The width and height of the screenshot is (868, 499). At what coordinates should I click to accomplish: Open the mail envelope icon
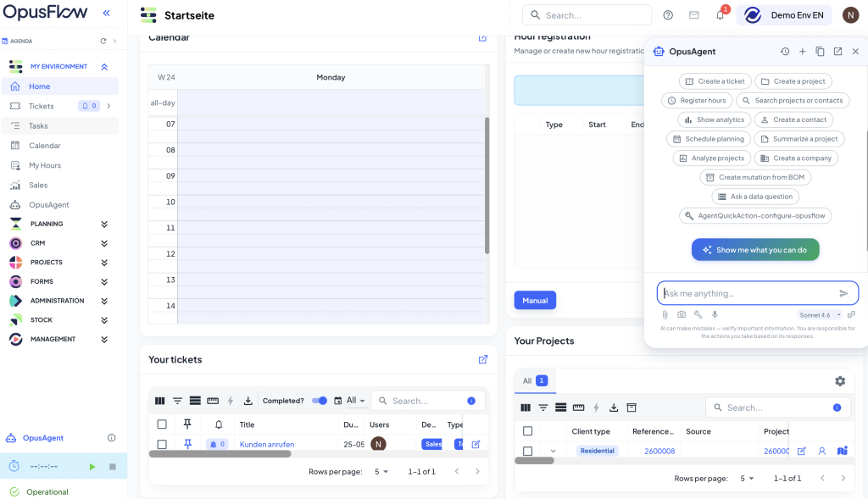point(693,15)
